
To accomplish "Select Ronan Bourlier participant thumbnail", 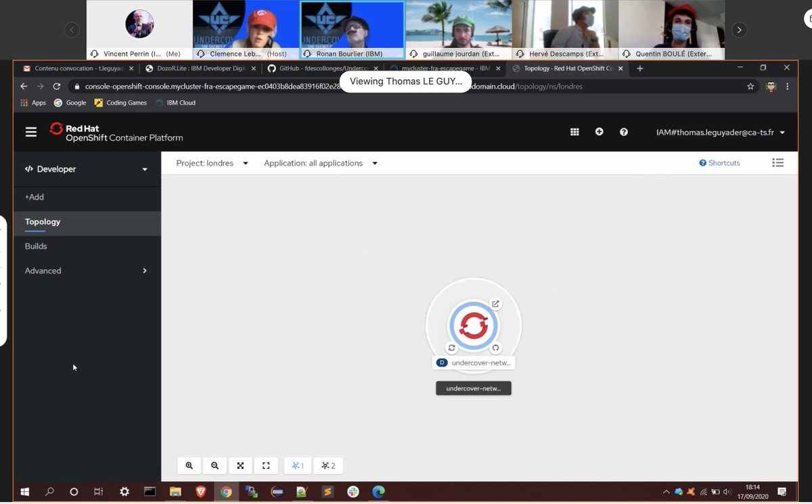I will pos(352,30).
